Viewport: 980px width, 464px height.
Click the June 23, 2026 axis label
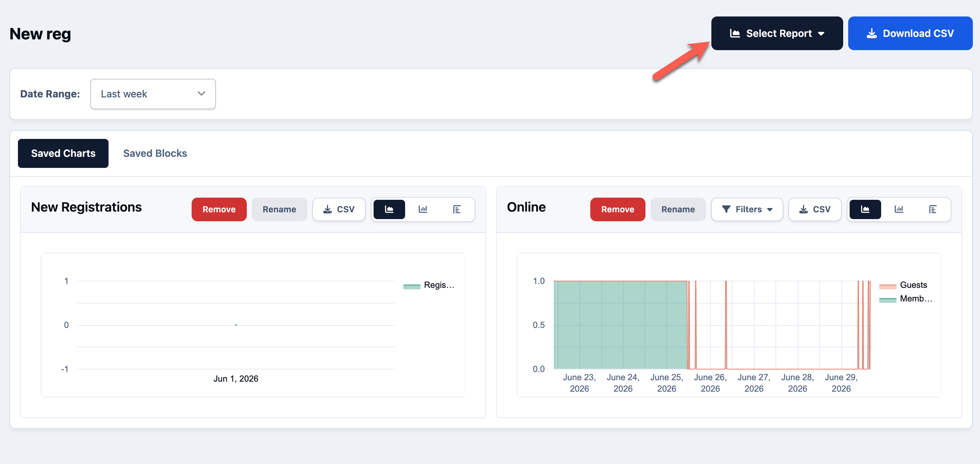(x=580, y=383)
